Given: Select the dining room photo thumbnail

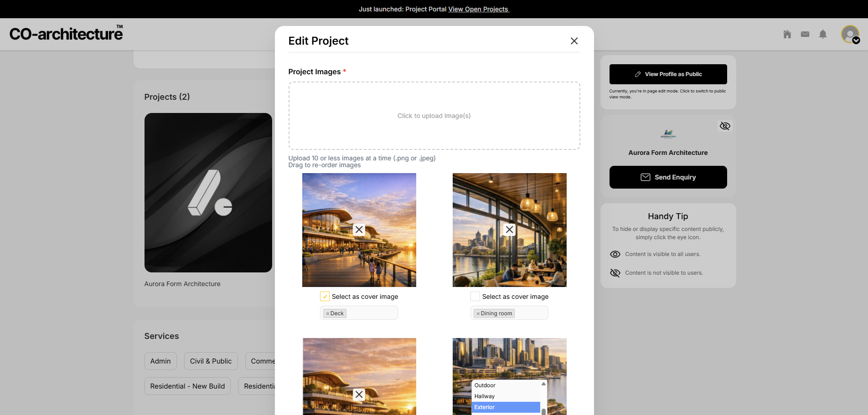Looking at the screenshot, I should [510, 230].
